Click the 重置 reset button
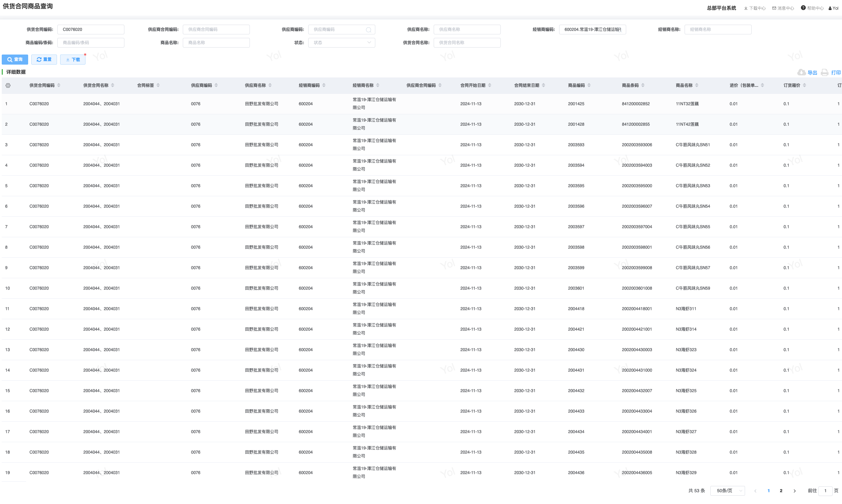The width and height of the screenshot is (842, 504). pos(44,60)
